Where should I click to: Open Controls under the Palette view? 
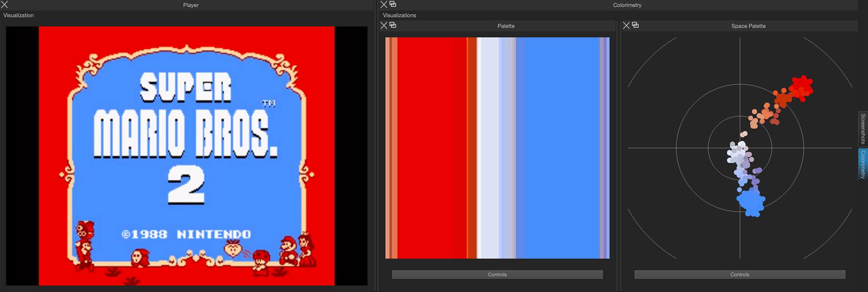[x=497, y=274]
